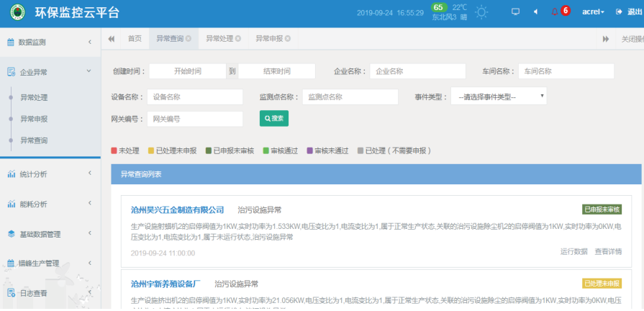Close the 异常申报 tab via x icon
The image size is (644, 311).
tap(287, 39)
